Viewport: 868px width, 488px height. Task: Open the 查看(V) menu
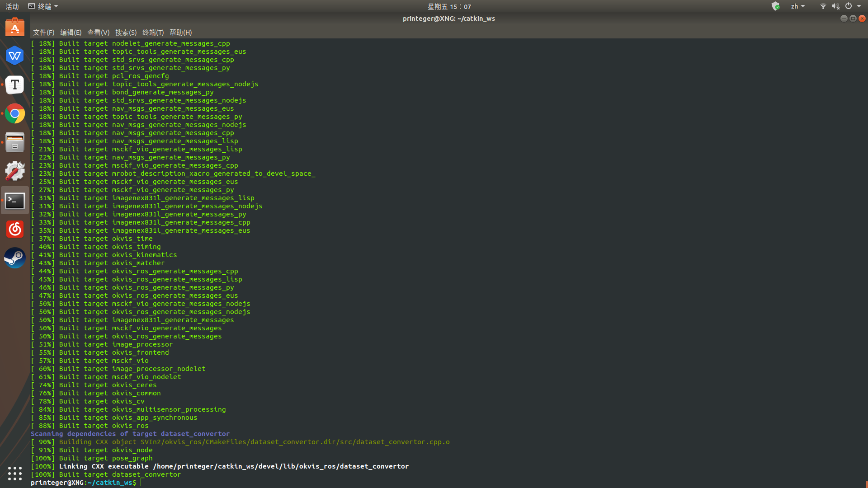pos(98,33)
